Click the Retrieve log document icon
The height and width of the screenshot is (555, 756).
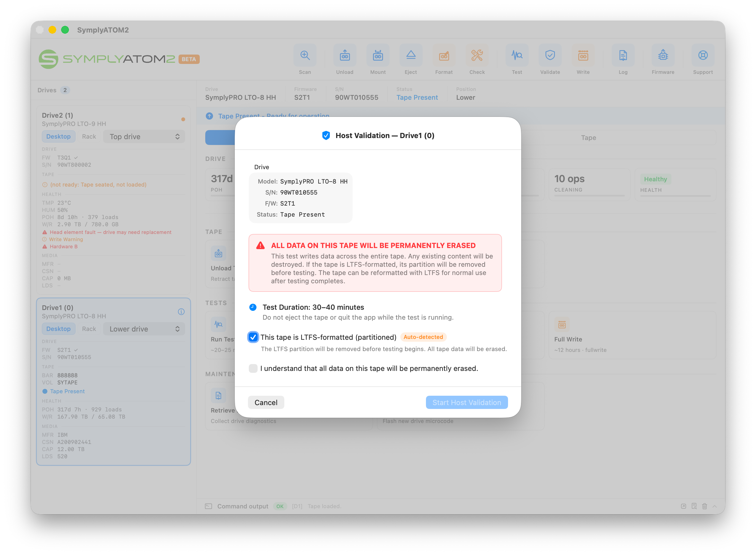(218, 396)
